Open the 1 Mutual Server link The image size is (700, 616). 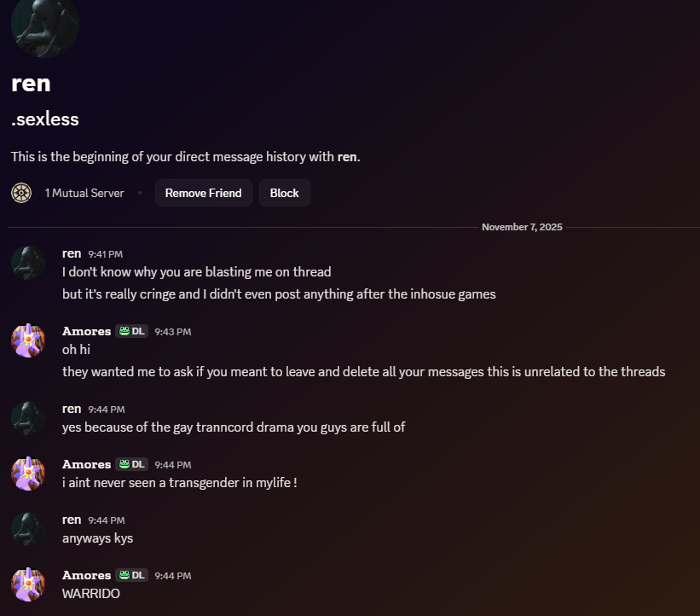coord(84,193)
